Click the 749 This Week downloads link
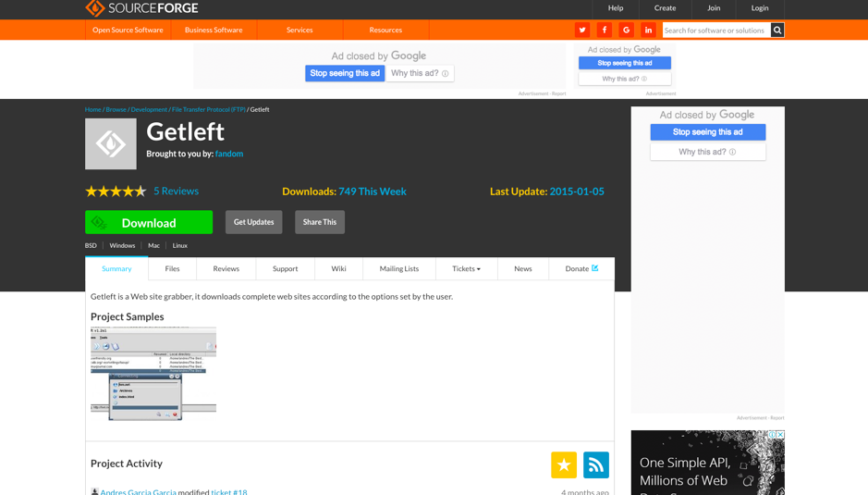The height and width of the screenshot is (495, 868). coord(373,192)
